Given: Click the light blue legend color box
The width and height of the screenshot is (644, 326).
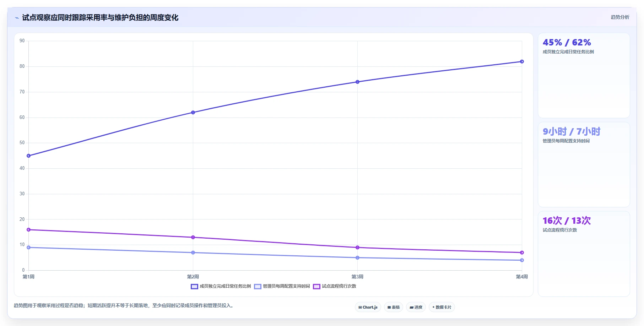Looking at the screenshot, I should [x=258, y=287].
